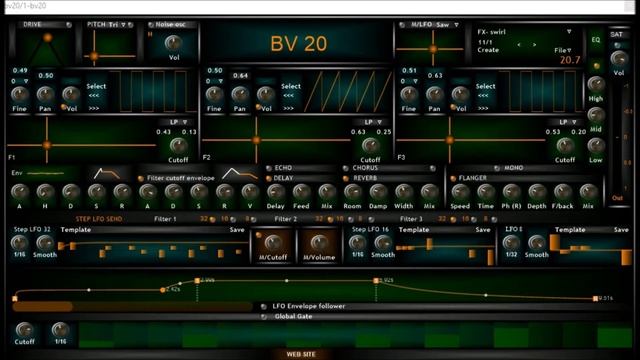Click the flanger Speed knob
Viewport: 640px width, 360px height.
460,192
